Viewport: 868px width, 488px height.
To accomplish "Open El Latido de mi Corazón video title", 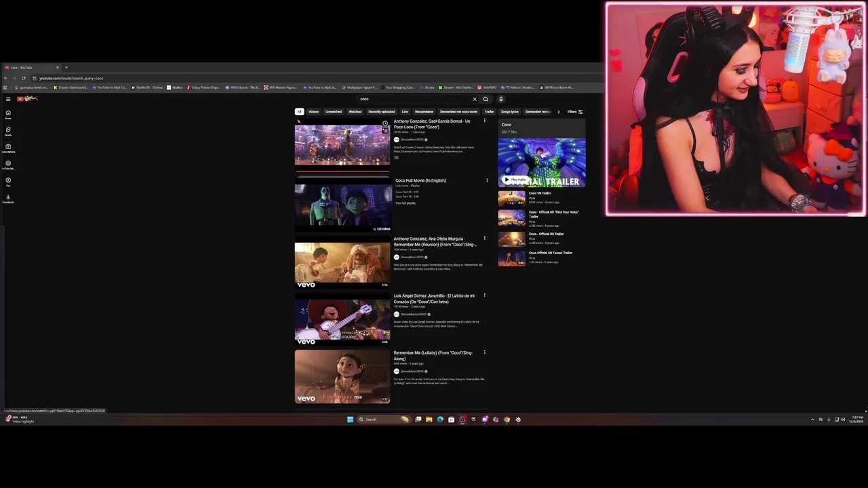I will point(434,298).
